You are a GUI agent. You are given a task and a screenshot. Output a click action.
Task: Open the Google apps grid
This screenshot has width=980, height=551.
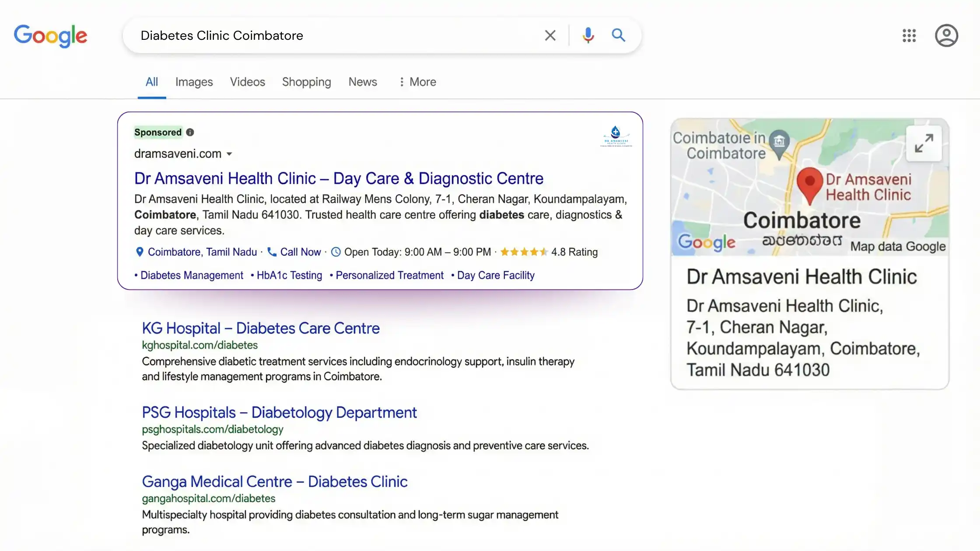pyautogui.click(x=909, y=35)
